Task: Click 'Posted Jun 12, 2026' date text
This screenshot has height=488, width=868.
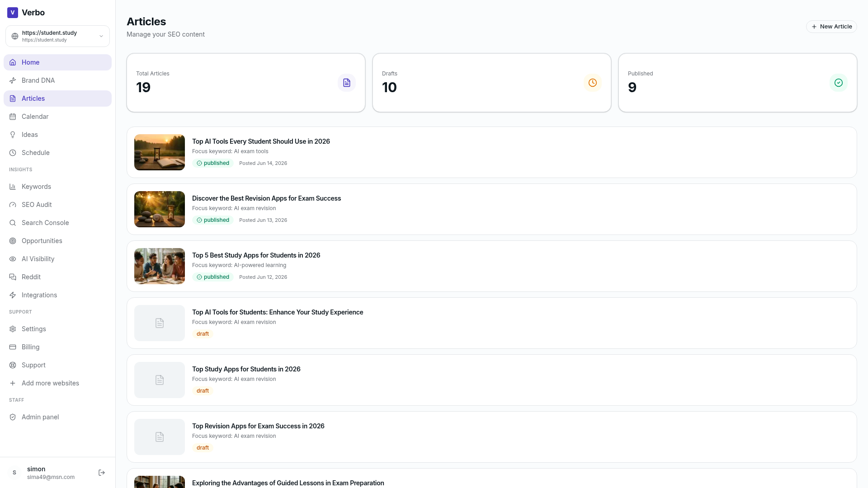Action: pos(263,277)
